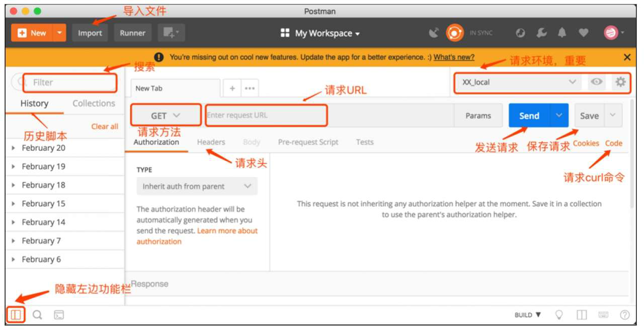
Task: Open keyboard shortcuts icon
Action: pyautogui.click(x=603, y=315)
